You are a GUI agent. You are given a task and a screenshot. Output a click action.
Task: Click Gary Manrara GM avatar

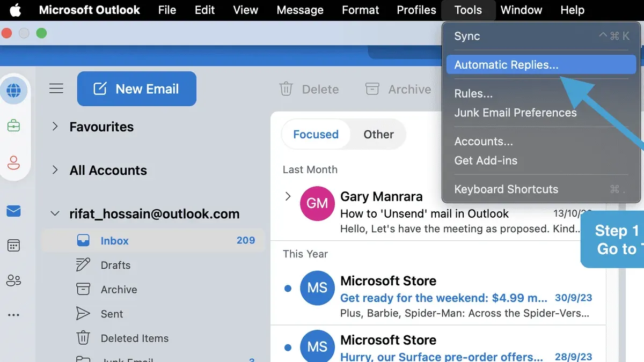(x=317, y=203)
